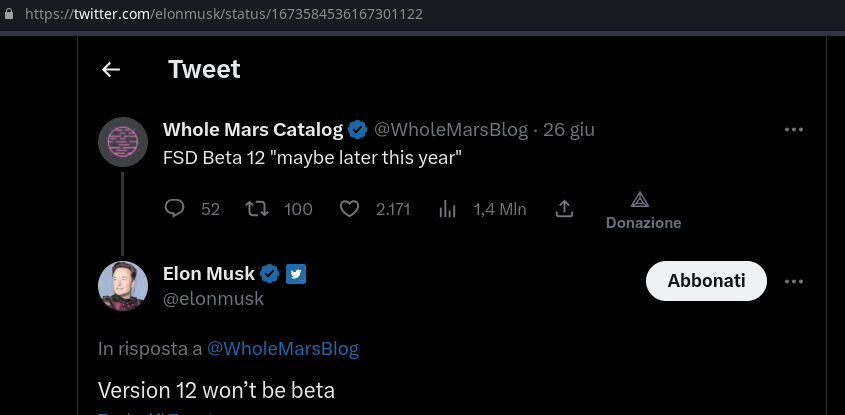The width and height of the screenshot is (845, 415).
Task: Click the Twitter affiliation badge next to Elon Musk
Action: click(295, 274)
